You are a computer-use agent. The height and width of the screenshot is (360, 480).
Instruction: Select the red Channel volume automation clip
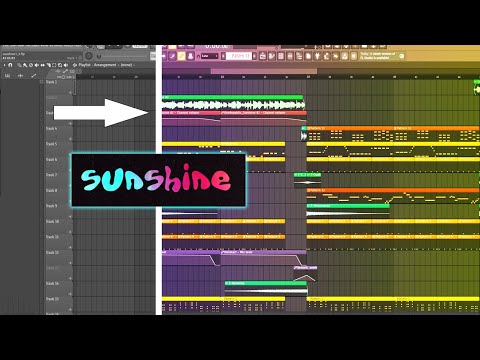pyautogui.click(x=263, y=117)
